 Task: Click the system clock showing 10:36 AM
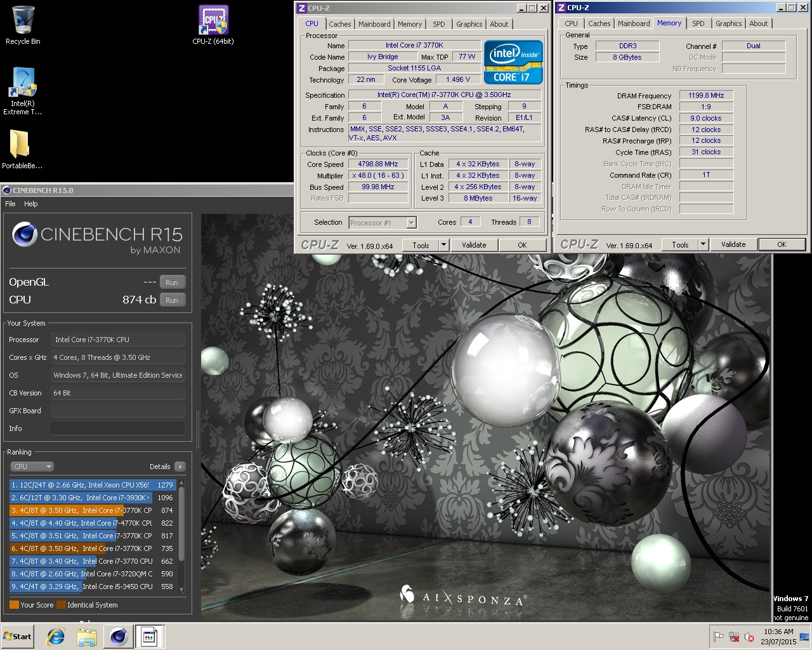778,637
